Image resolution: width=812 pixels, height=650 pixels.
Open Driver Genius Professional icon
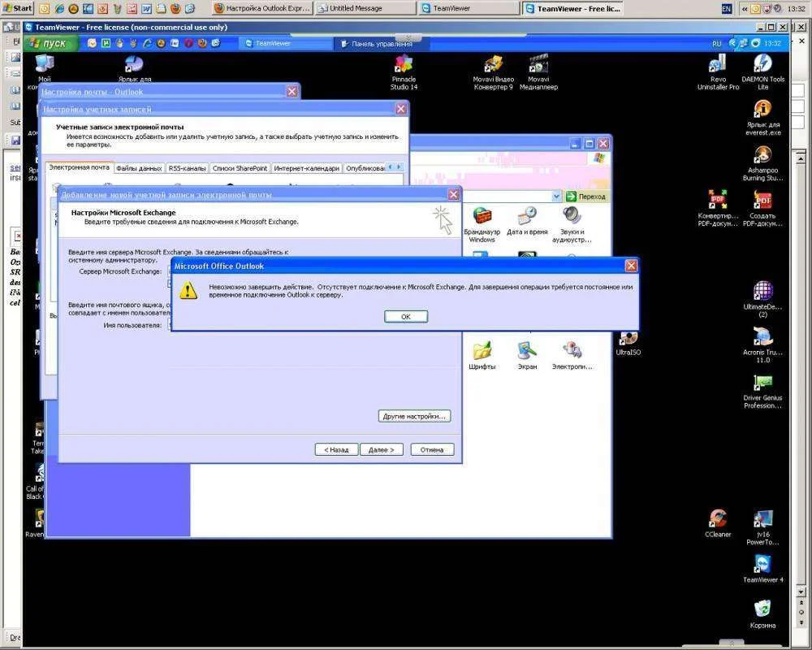coord(762,391)
